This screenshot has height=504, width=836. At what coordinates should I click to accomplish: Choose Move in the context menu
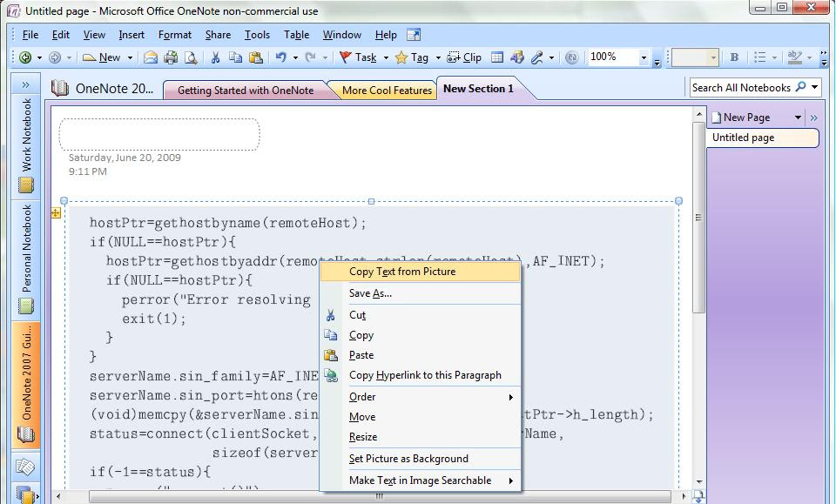[x=420, y=417]
